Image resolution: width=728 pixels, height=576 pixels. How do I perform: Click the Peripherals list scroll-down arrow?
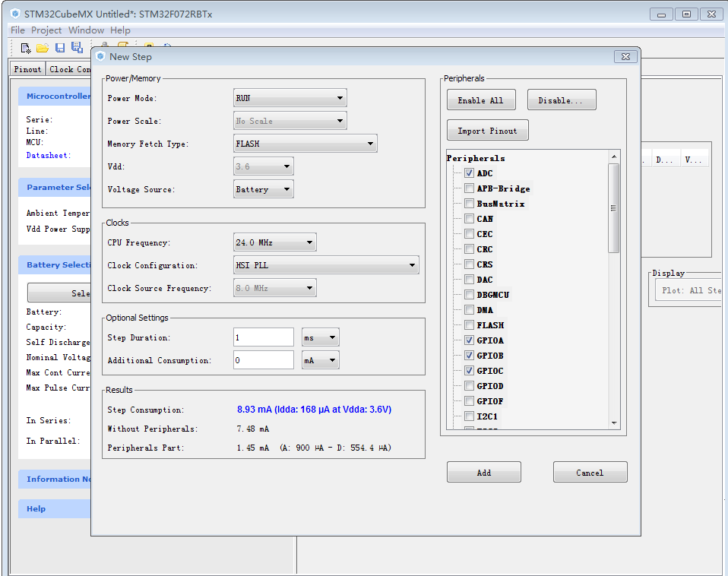click(614, 423)
